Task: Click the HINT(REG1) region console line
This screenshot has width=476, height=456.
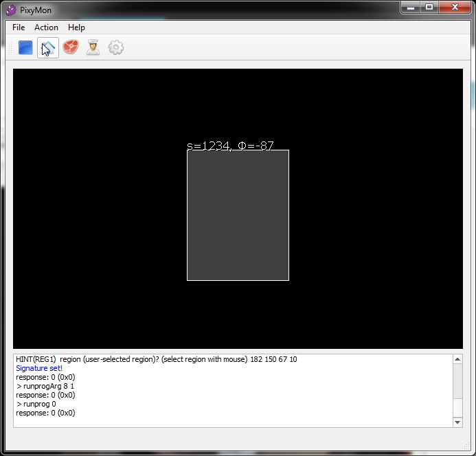Action: tap(156, 359)
